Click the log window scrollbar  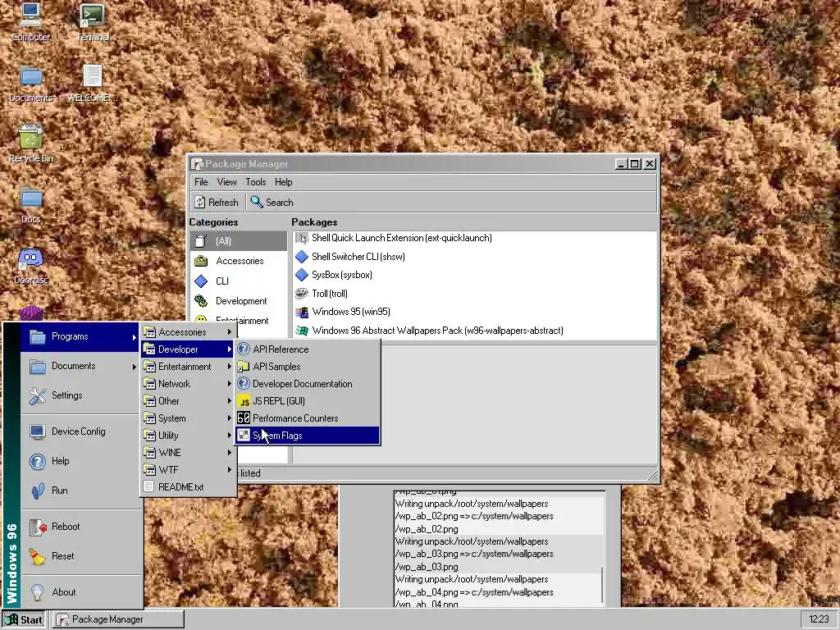(602, 584)
